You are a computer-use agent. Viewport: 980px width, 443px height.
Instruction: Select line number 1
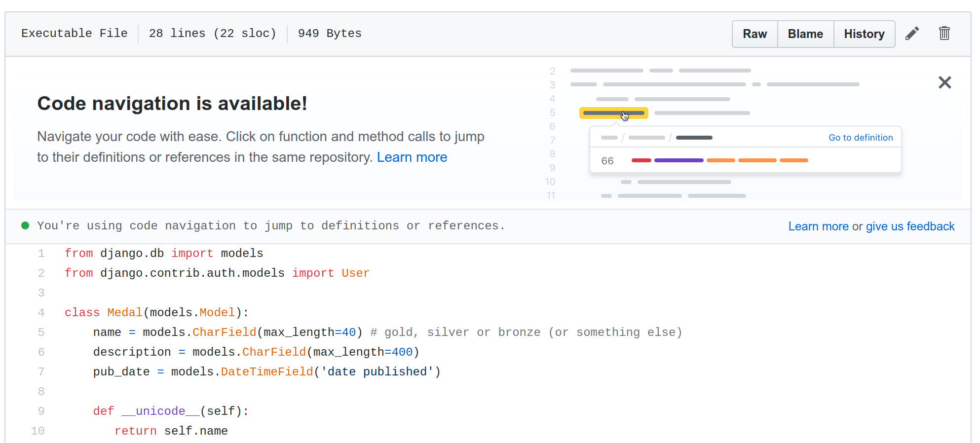pyautogui.click(x=41, y=254)
